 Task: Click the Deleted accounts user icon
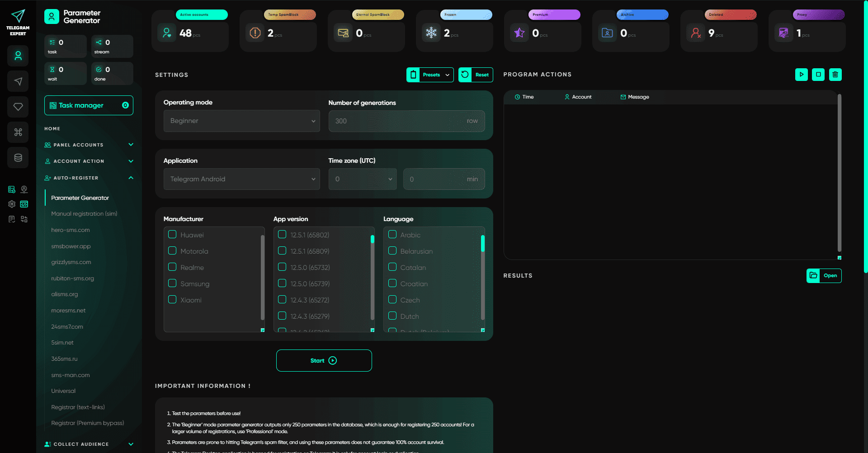pyautogui.click(x=696, y=33)
